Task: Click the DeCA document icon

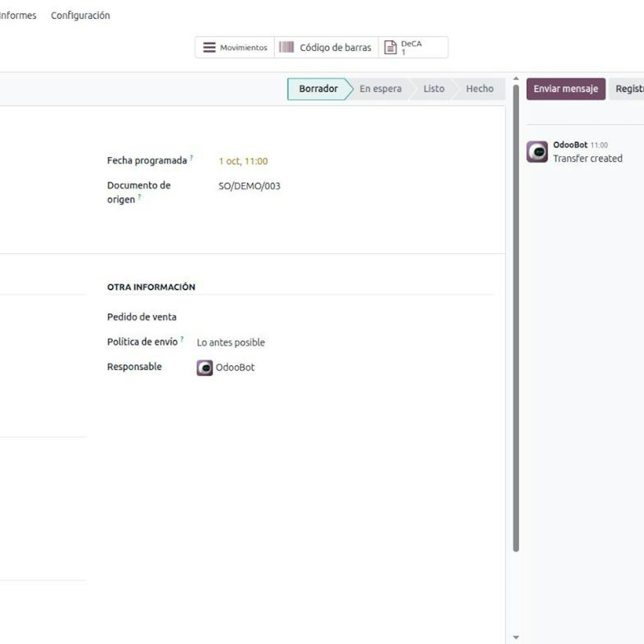Action: click(390, 47)
